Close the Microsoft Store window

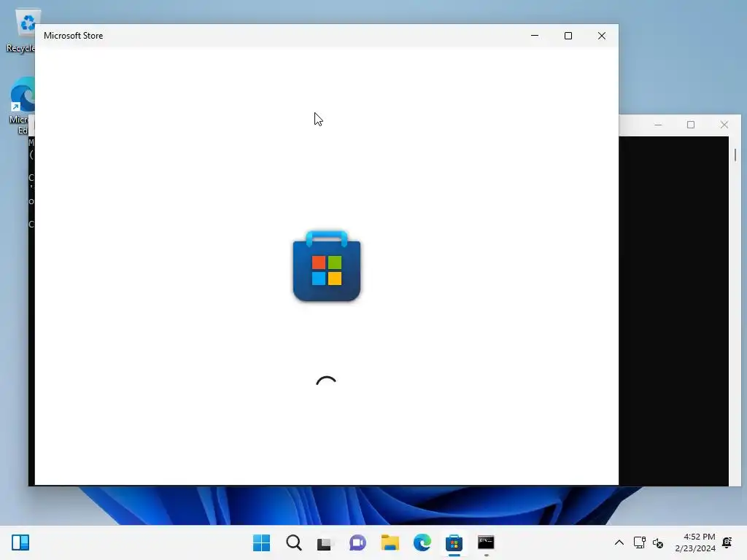[x=602, y=36]
